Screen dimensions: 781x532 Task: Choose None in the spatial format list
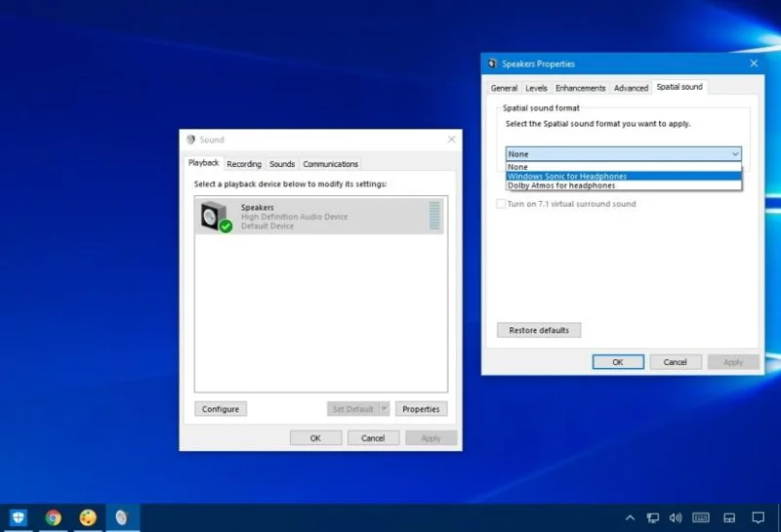624,167
